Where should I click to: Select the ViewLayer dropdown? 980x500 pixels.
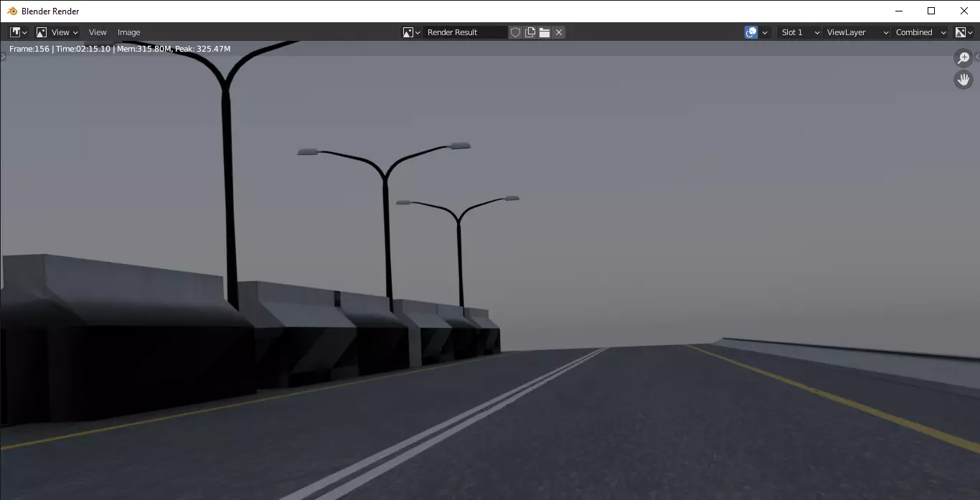[x=857, y=32]
